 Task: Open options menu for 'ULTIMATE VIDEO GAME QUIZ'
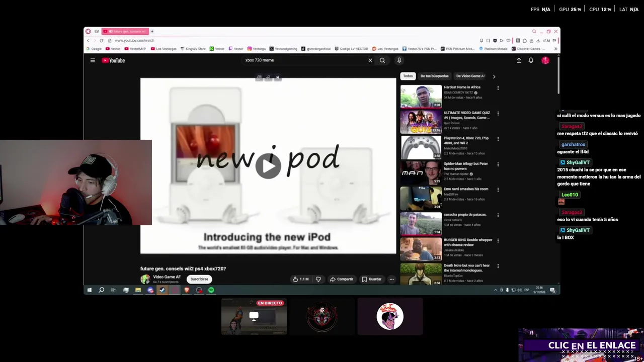pyautogui.click(x=498, y=114)
